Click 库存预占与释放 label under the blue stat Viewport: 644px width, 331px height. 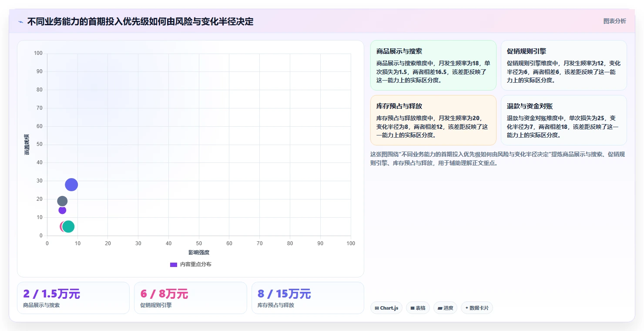[x=276, y=305]
